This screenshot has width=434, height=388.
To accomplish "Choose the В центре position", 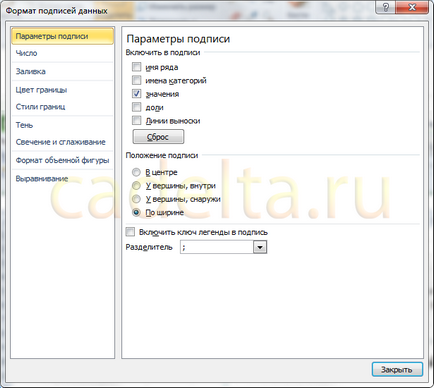I will click(136, 172).
